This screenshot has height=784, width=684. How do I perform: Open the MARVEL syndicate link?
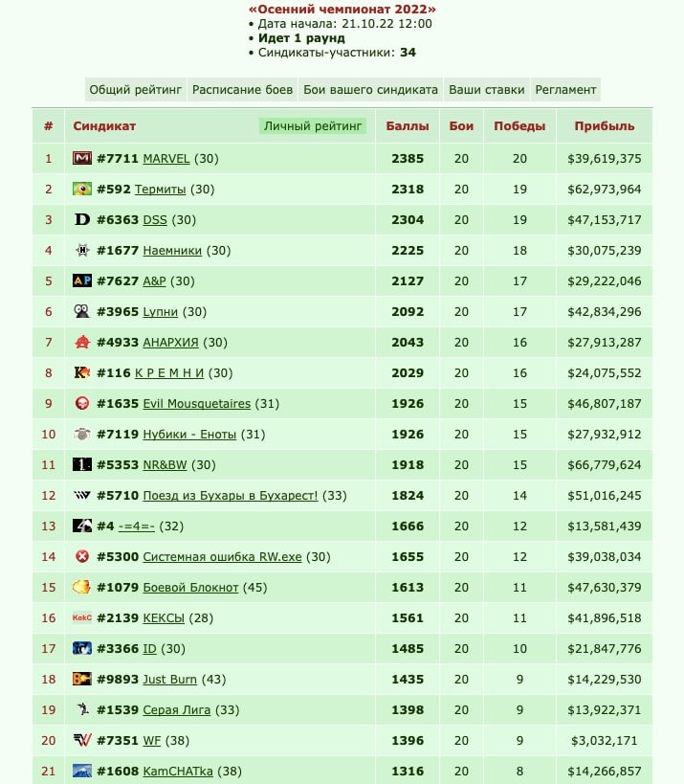(166, 159)
